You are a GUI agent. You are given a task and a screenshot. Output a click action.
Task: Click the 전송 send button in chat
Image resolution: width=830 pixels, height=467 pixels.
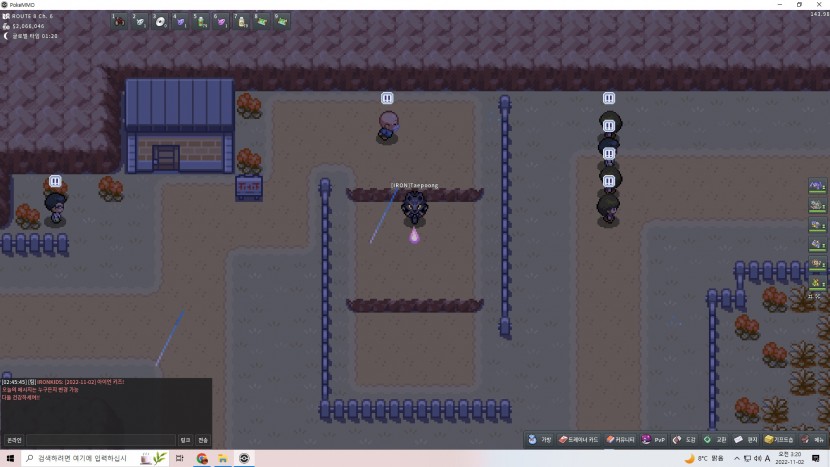tap(203, 440)
